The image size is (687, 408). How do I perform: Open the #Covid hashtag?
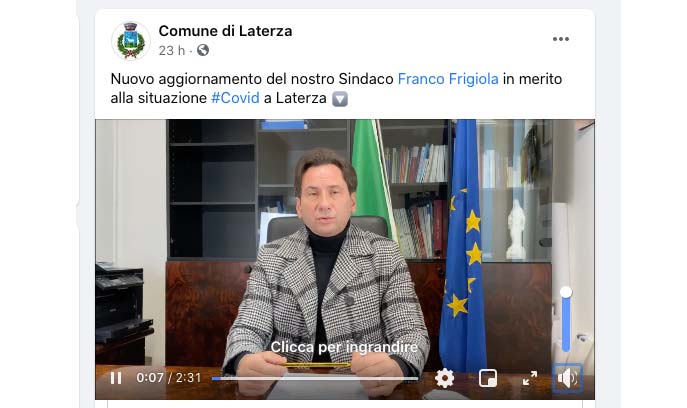click(235, 98)
